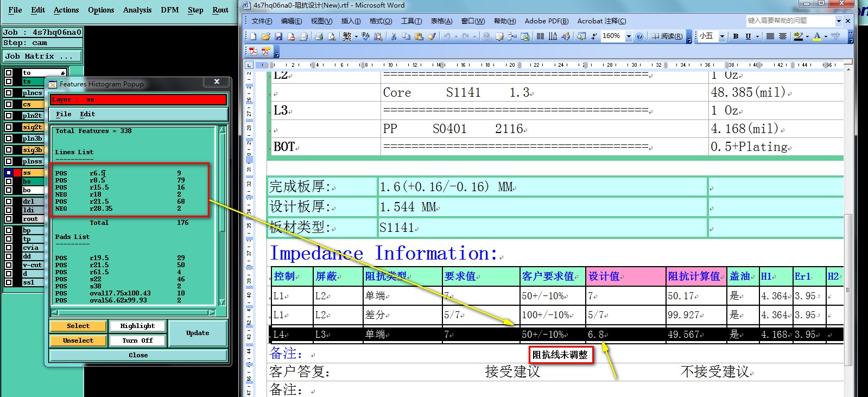The height and width of the screenshot is (397, 868).
Task: Create a new blank Word document
Action: tap(253, 36)
